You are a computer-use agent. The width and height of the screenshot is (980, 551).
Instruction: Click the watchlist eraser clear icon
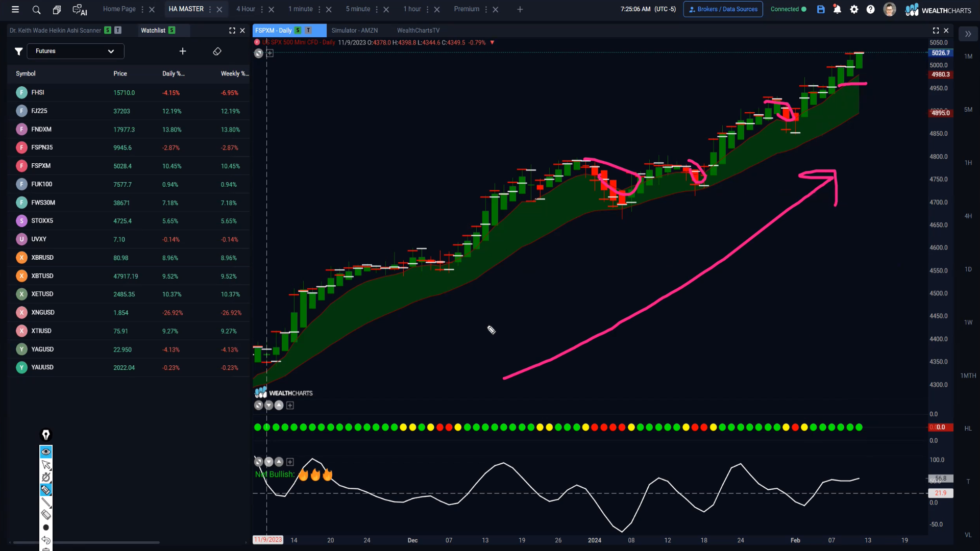217,51
